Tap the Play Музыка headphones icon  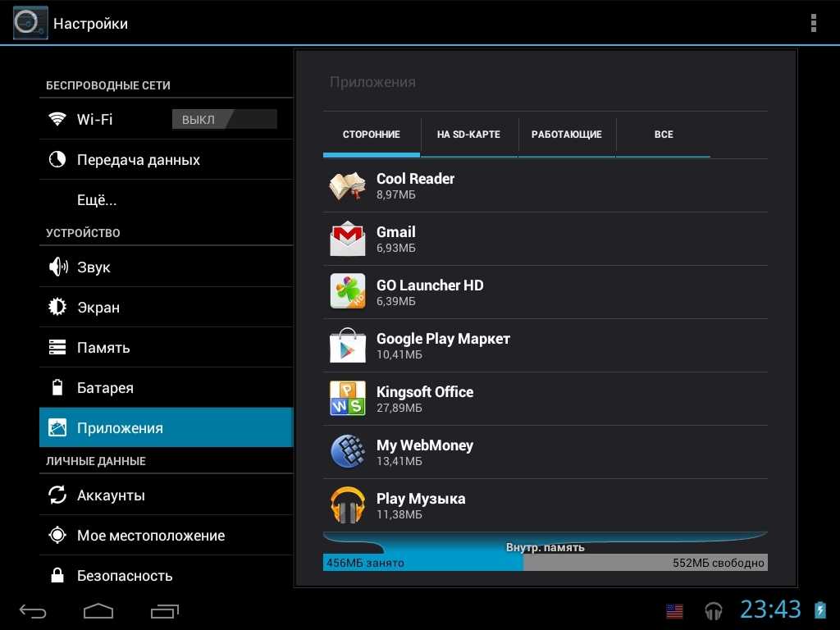(x=347, y=505)
